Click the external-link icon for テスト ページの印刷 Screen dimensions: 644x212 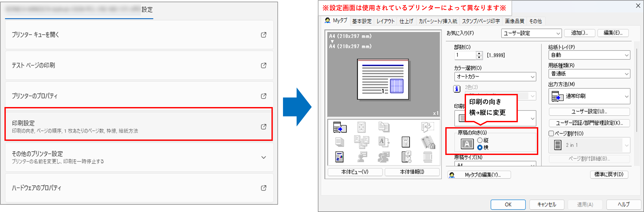[264, 65]
